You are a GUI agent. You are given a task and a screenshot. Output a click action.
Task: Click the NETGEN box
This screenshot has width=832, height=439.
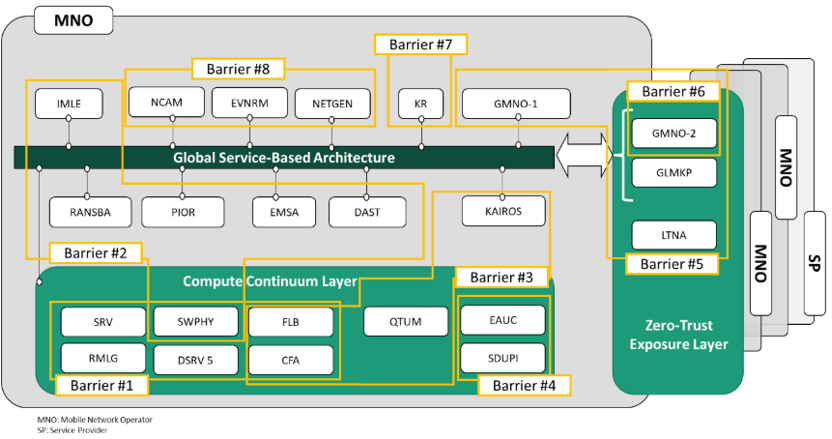332,103
